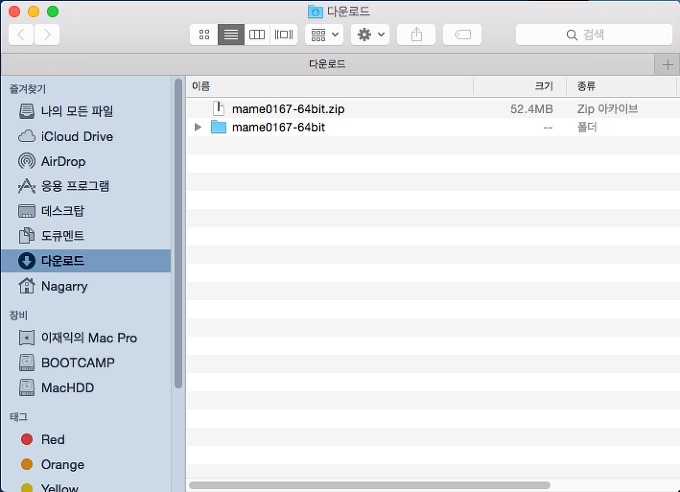The height and width of the screenshot is (492, 680).
Task: Expand the mame0167-64bit folder disclosure triangle
Action: [x=198, y=127]
